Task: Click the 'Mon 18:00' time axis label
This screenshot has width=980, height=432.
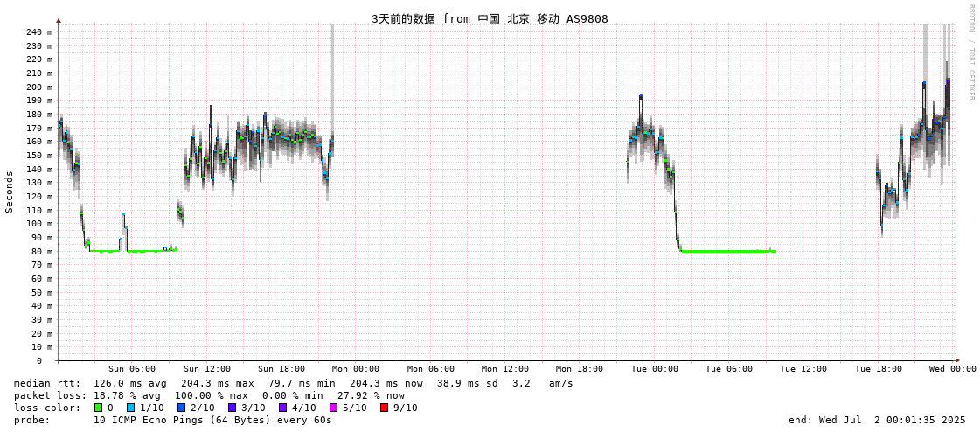Action: point(580,369)
